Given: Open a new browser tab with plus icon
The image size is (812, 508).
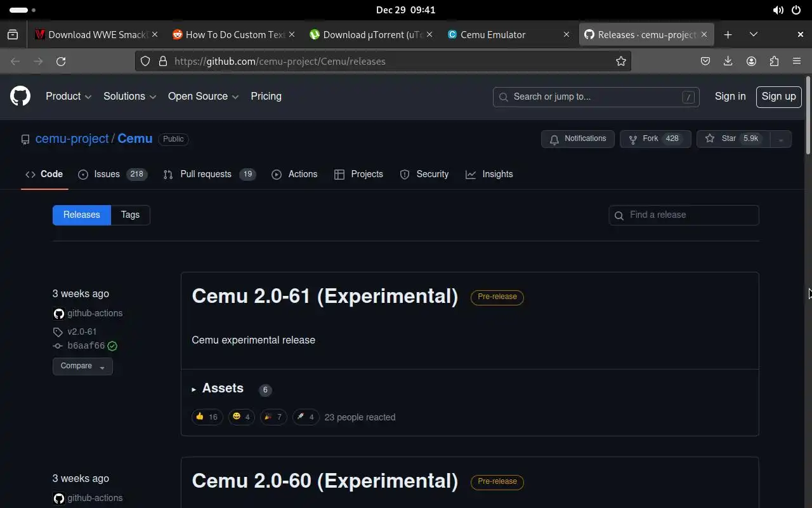Looking at the screenshot, I should pos(728,34).
